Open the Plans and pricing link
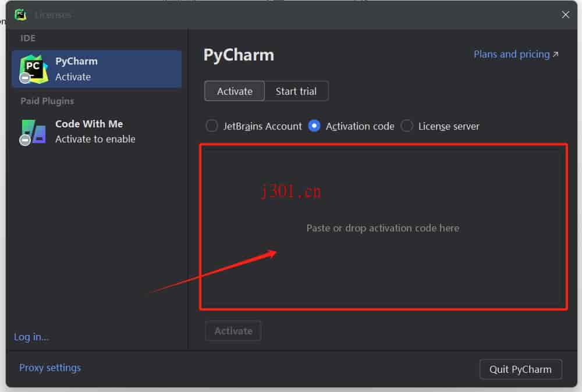This screenshot has width=582, height=392. pos(516,54)
